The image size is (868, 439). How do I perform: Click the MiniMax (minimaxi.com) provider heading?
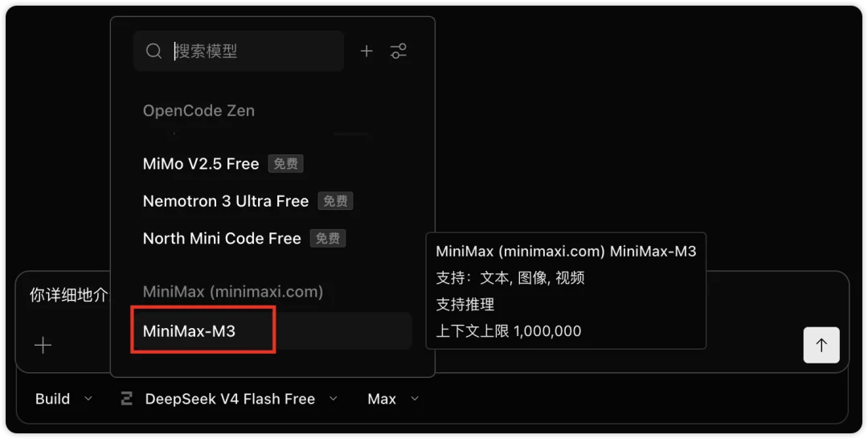tap(233, 292)
